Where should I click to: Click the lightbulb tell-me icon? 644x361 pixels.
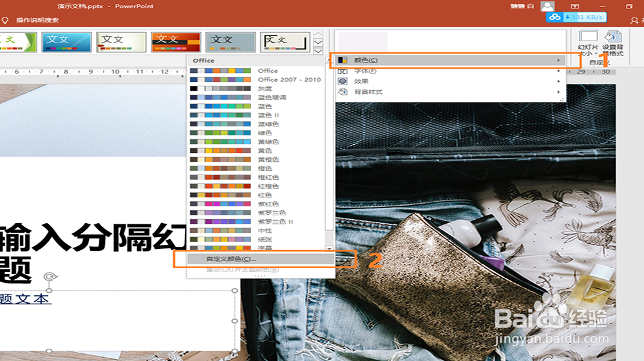pyautogui.click(x=5, y=20)
